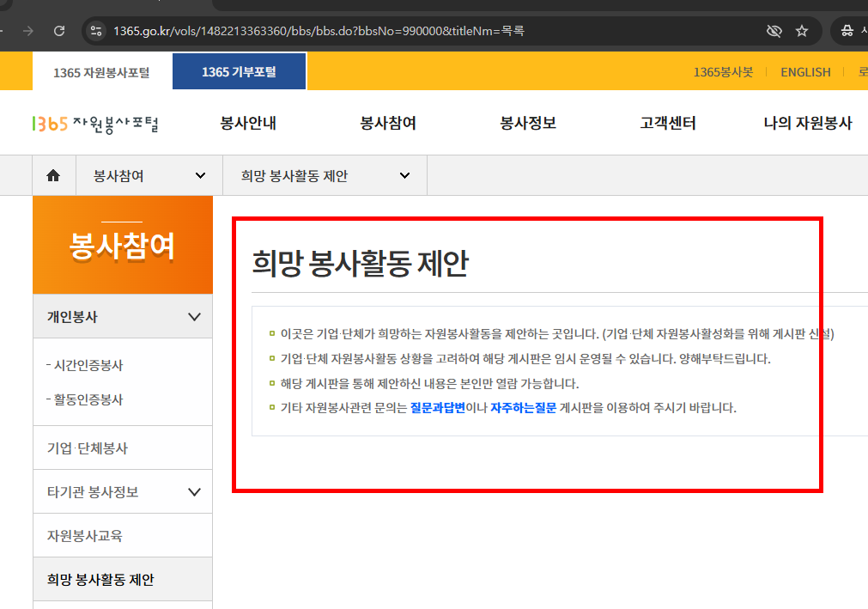Switch to the 1365 기부포털 tab
This screenshot has width=868, height=609.
(238, 71)
